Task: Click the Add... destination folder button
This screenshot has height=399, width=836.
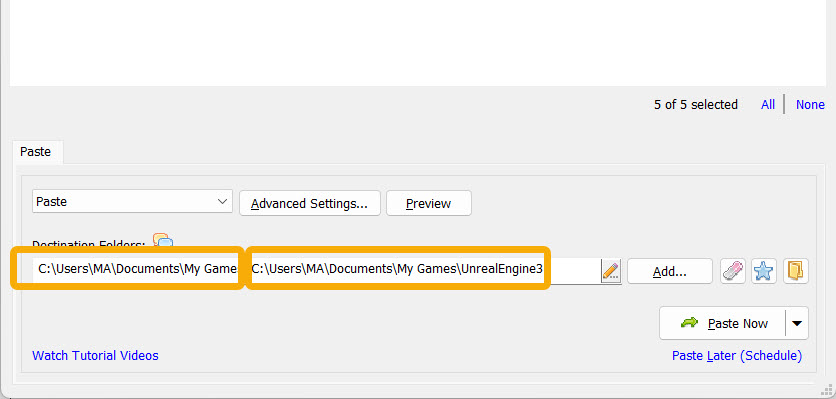Action: (x=670, y=271)
